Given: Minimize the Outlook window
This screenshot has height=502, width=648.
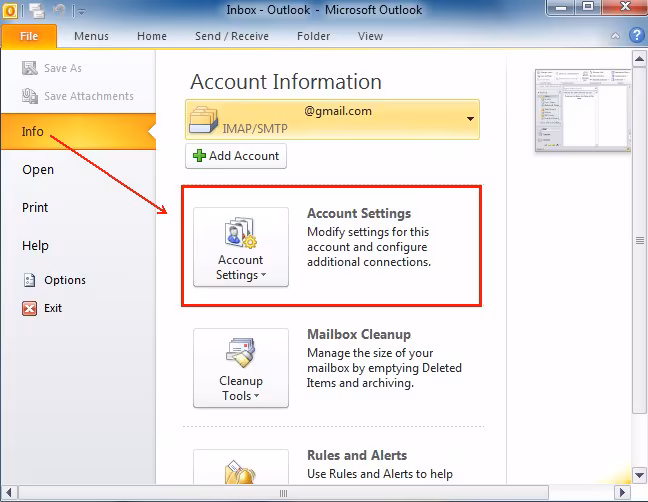Looking at the screenshot, I should point(561,8).
